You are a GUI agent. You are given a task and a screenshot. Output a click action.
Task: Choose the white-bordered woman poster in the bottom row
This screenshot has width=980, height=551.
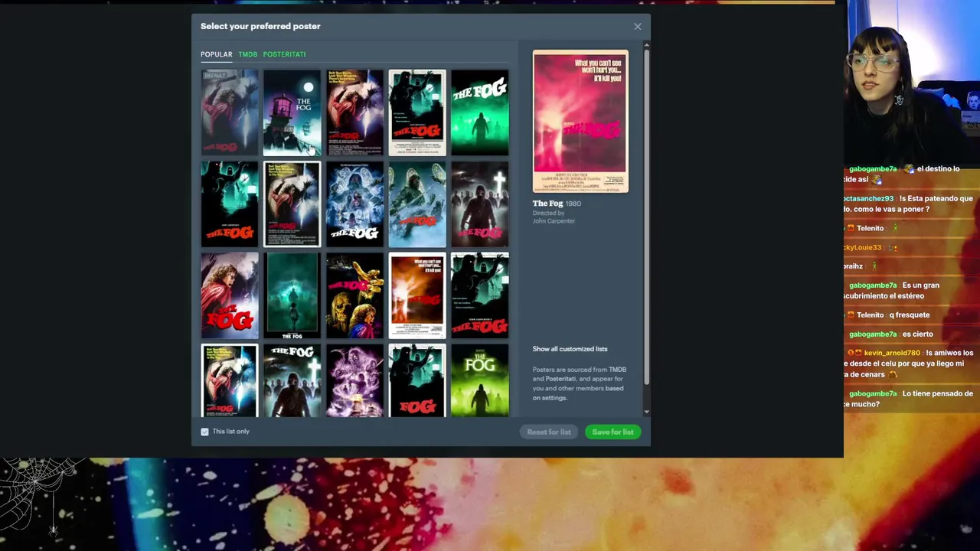click(230, 380)
